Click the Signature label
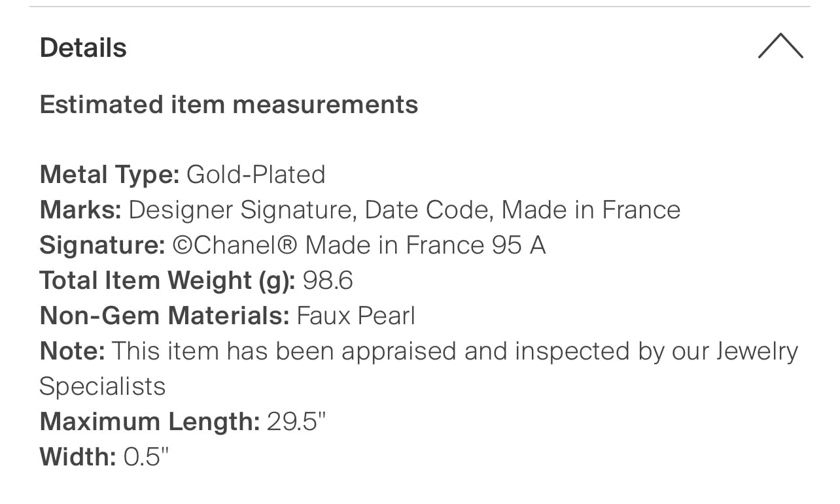This screenshot has height=504, width=840. point(103,246)
